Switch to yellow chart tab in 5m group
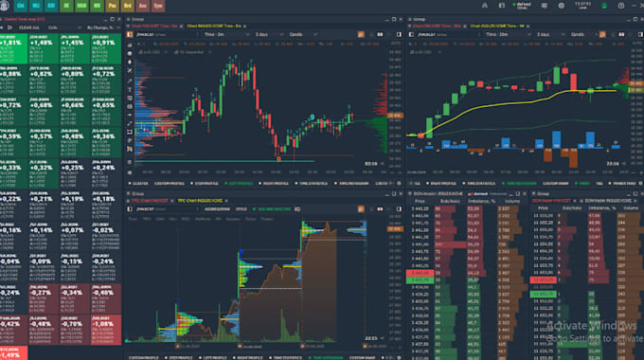Viewport: 644px width, 360px height. pos(214,26)
